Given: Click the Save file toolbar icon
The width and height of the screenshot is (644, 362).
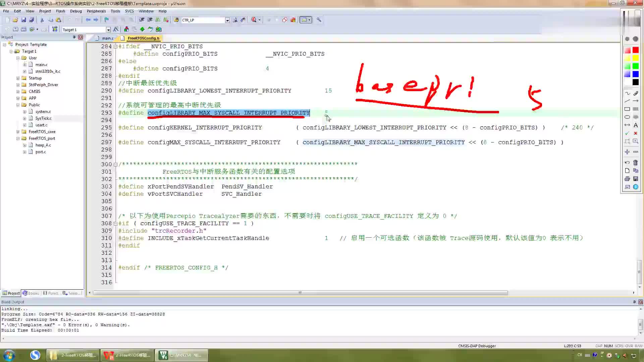Looking at the screenshot, I should [x=23, y=20].
